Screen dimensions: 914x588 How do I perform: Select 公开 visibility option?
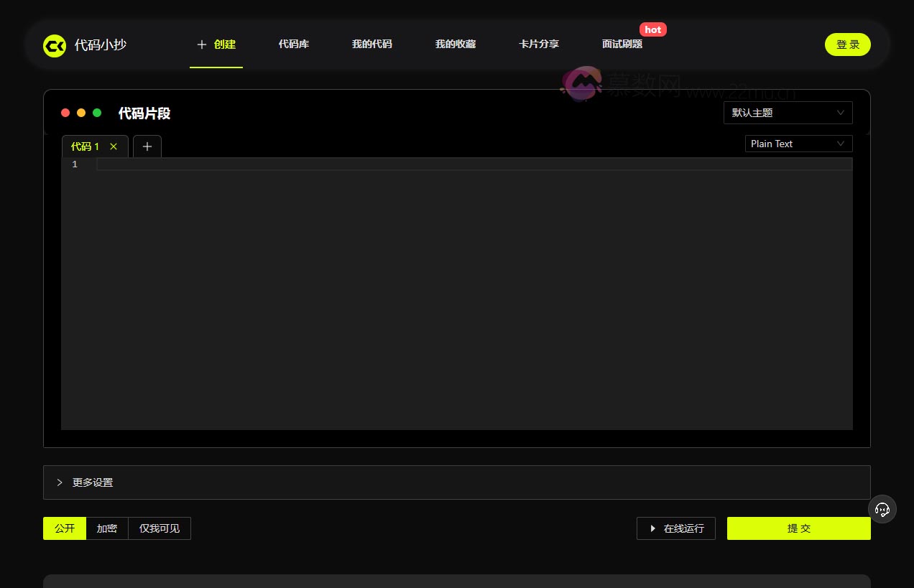(65, 528)
